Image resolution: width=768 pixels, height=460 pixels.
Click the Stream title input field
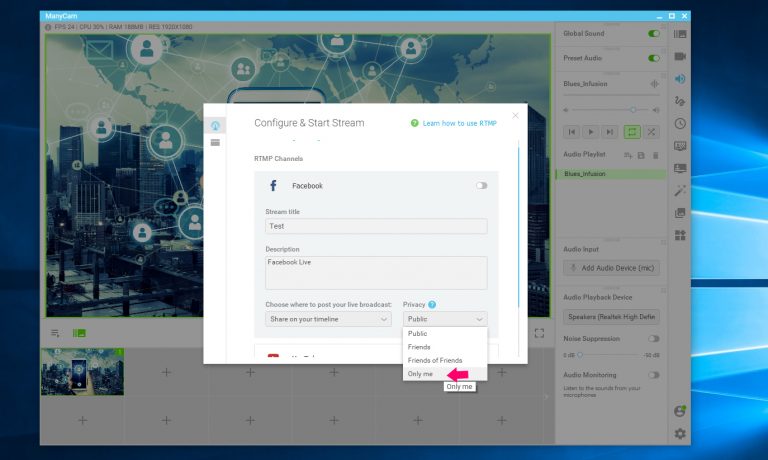(376, 226)
